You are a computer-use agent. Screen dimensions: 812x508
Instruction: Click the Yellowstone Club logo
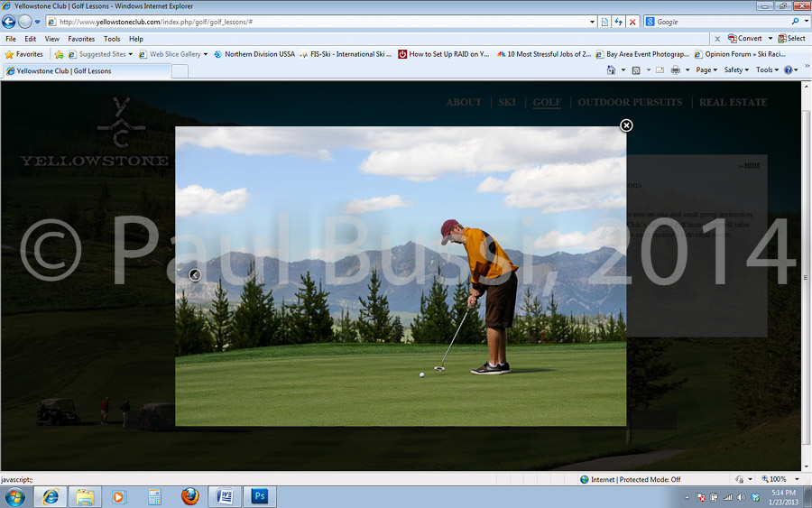tap(95, 132)
